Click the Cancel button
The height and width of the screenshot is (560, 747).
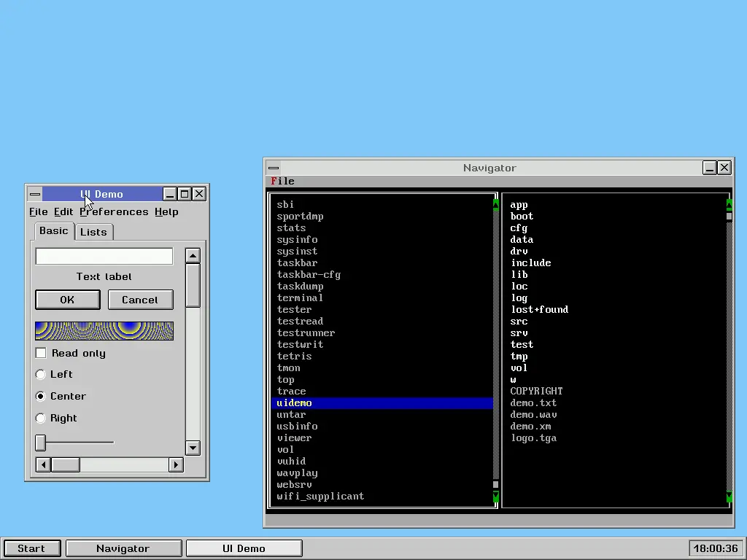[x=140, y=300]
